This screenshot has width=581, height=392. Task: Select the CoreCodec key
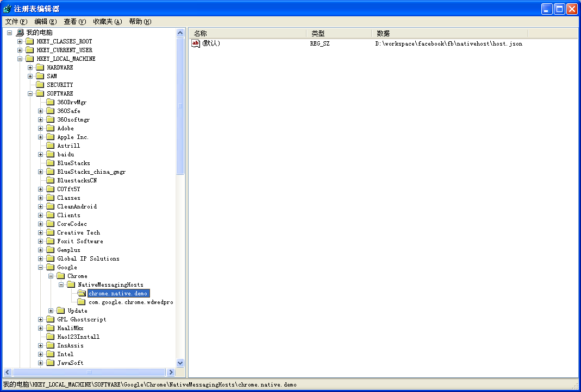coord(72,224)
